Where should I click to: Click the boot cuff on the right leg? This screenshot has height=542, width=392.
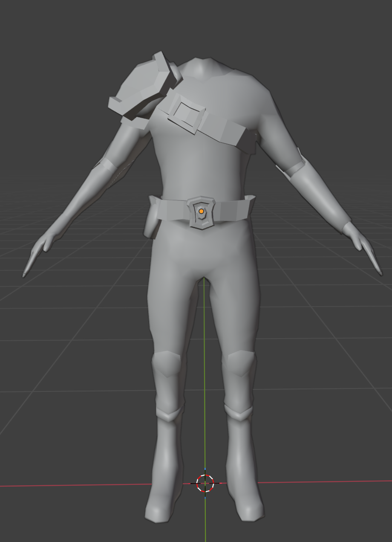tap(239, 412)
